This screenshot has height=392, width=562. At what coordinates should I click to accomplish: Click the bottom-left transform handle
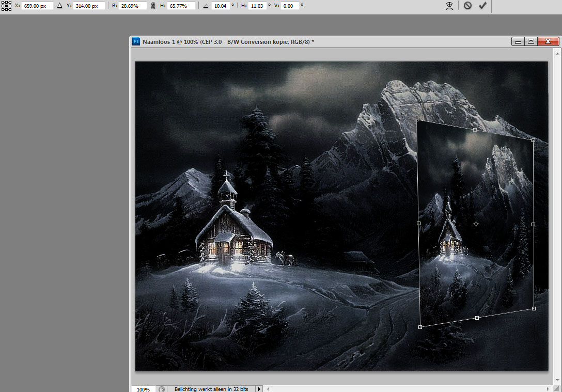click(420, 327)
